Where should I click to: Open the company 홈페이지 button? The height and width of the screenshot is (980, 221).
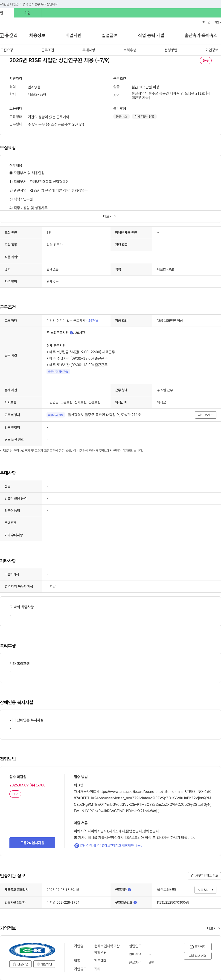point(198,947)
